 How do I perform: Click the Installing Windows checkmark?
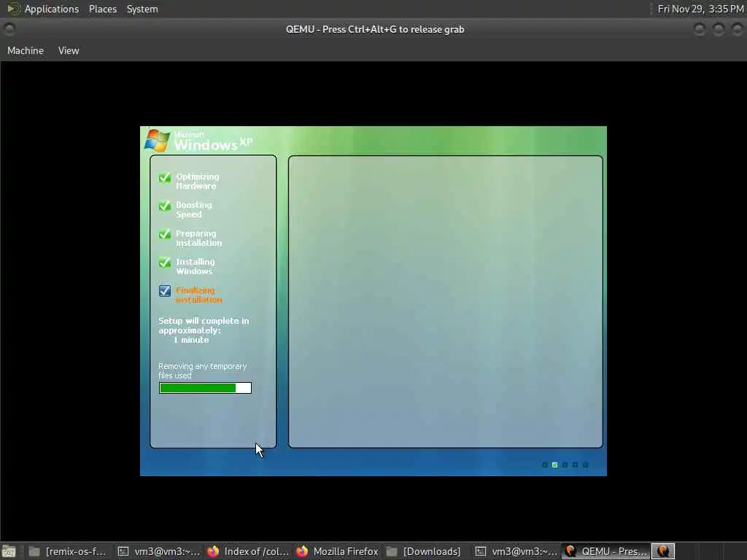165,262
